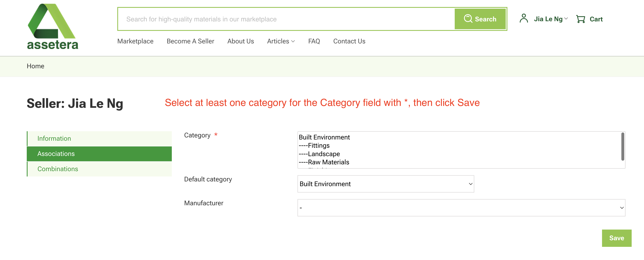This screenshot has width=644, height=260.
Task: Focus the marketplace search input field
Action: tap(285, 19)
